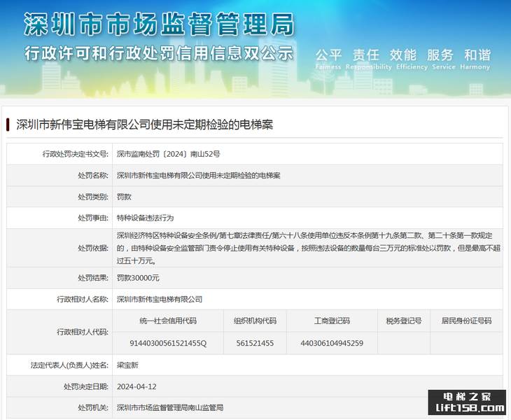
Task: Click the 处罚决定日期 label
Action: 86,387
